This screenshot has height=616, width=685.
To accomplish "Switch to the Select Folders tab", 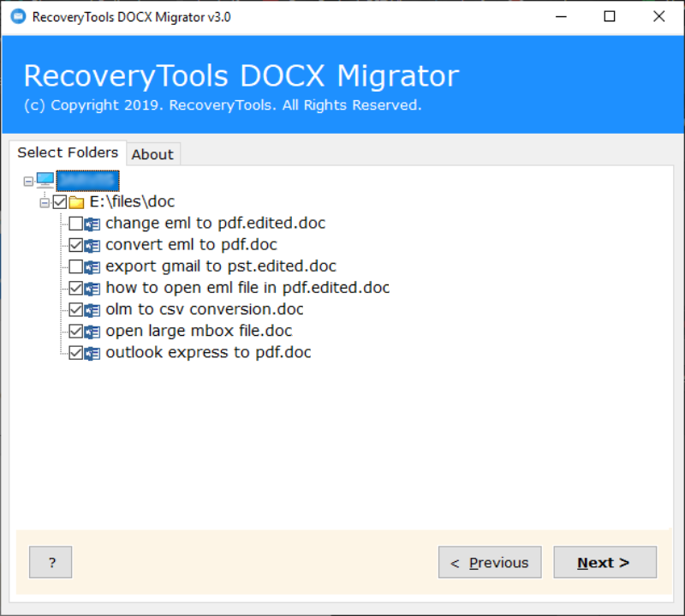I will coord(68,153).
